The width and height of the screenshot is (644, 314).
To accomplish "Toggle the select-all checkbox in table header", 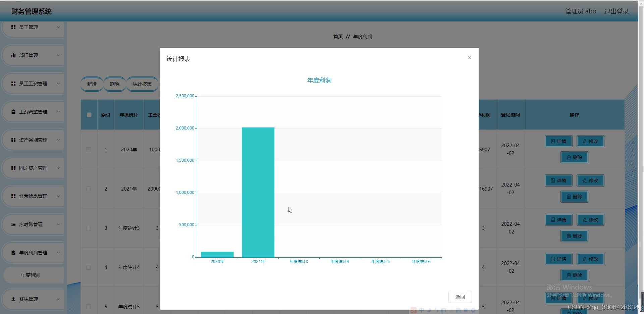I will tap(89, 115).
